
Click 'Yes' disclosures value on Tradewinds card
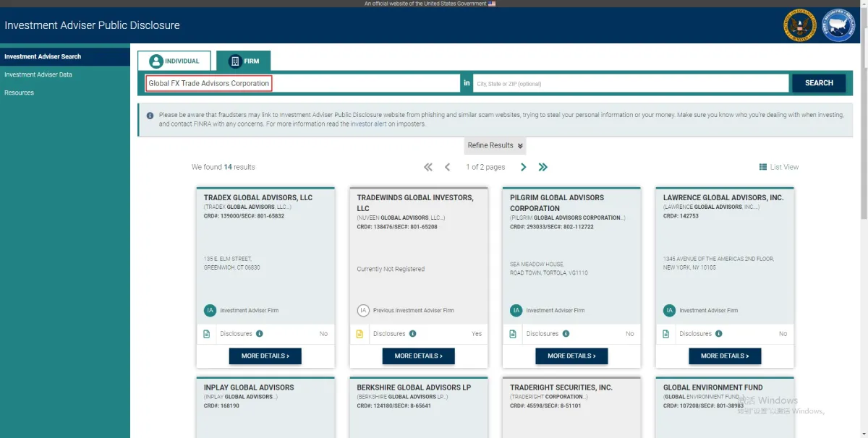point(477,334)
